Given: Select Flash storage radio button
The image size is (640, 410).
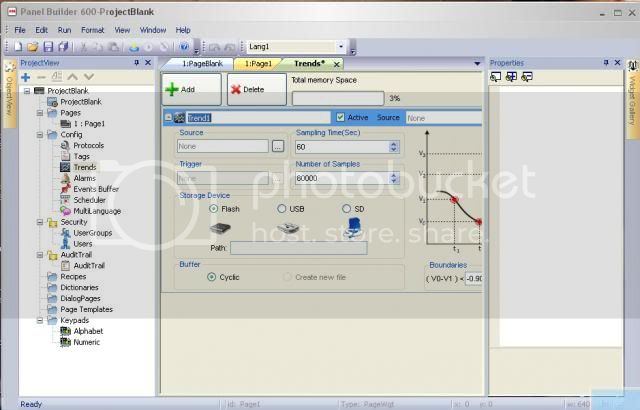Looking at the screenshot, I should [213, 209].
